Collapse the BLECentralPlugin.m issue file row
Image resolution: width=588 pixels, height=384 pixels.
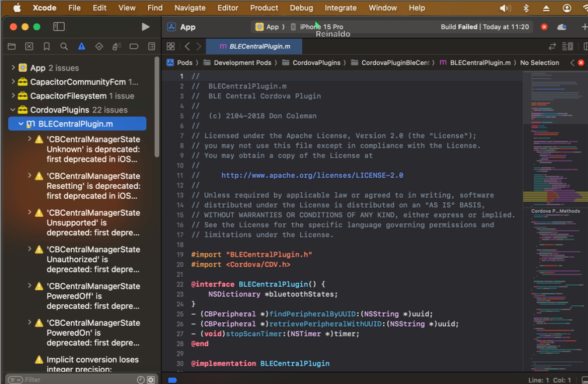click(21, 124)
